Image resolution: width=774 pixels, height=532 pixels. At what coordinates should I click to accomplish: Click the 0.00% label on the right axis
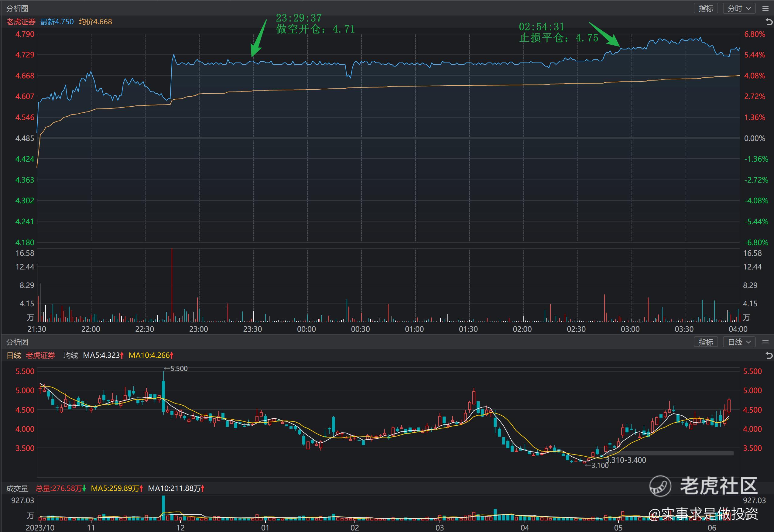pos(755,138)
